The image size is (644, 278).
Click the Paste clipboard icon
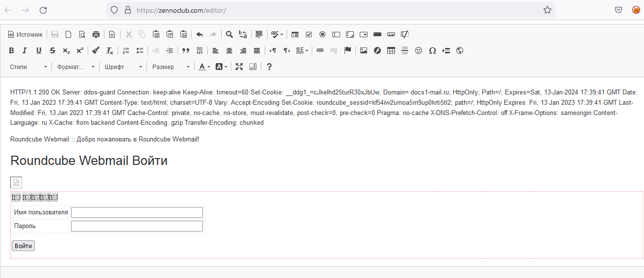tap(156, 34)
